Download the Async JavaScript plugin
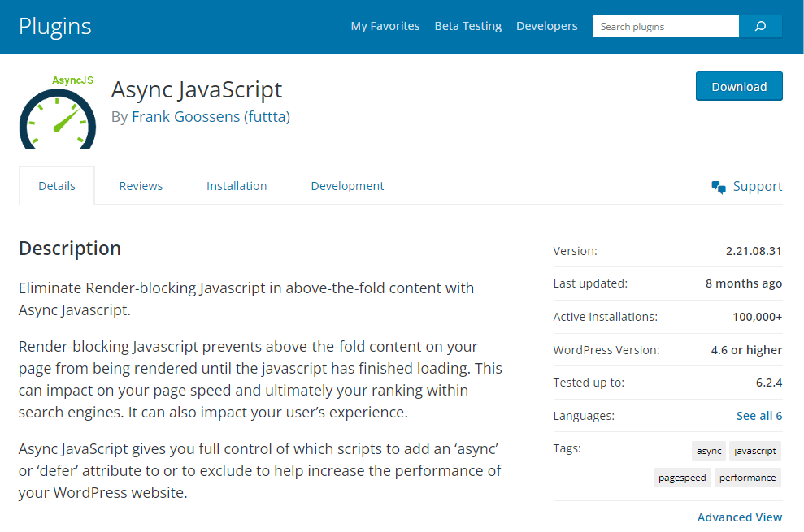Image resolution: width=804 pixels, height=532 pixels. [x=739, y=86]
